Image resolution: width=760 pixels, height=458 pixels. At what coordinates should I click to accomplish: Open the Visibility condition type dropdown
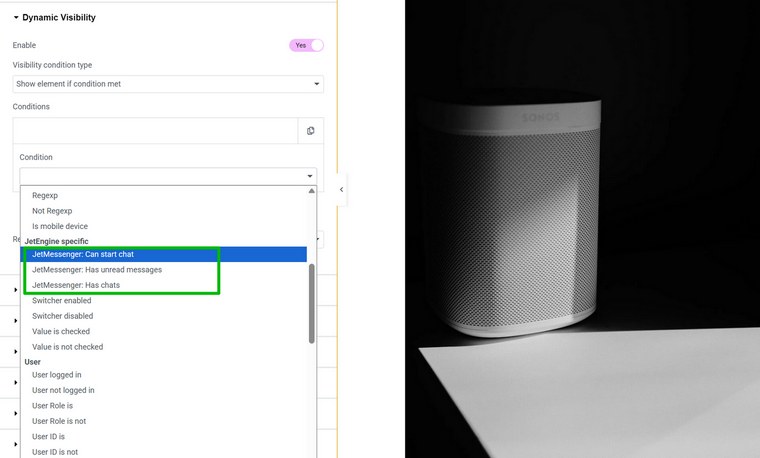pyautogui.click(x=168, y=84)
